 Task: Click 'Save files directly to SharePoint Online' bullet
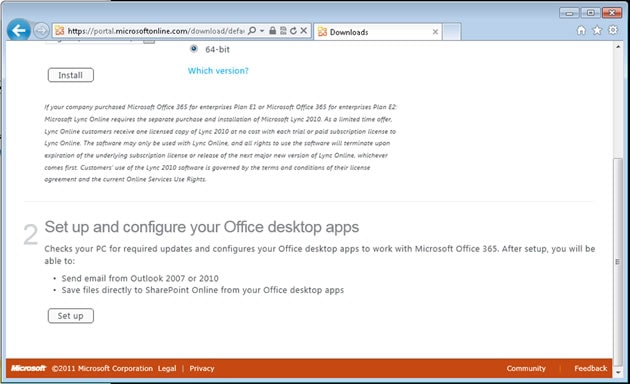[x=202, y=290]
